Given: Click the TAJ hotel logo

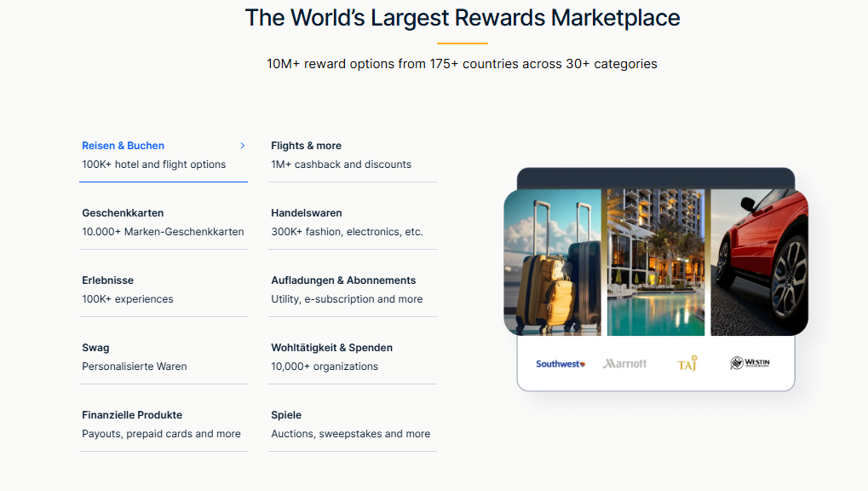Looking at the screenshot, I should (687, 364).
